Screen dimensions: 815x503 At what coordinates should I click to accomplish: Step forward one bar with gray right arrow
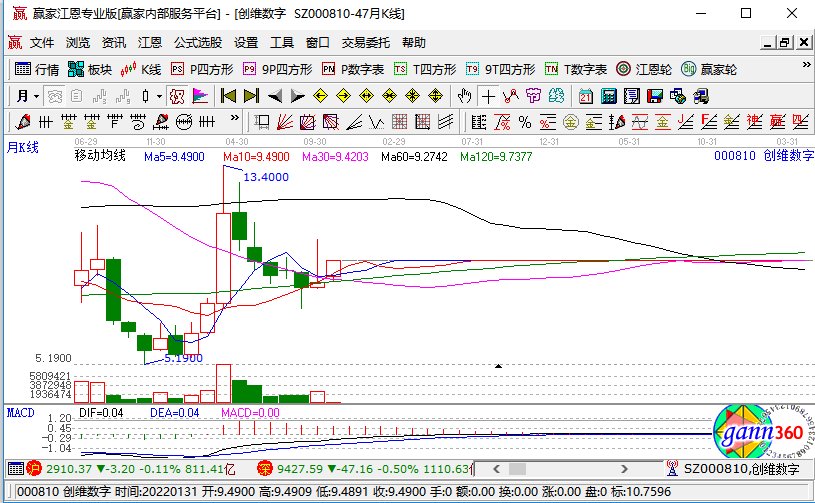297,96
